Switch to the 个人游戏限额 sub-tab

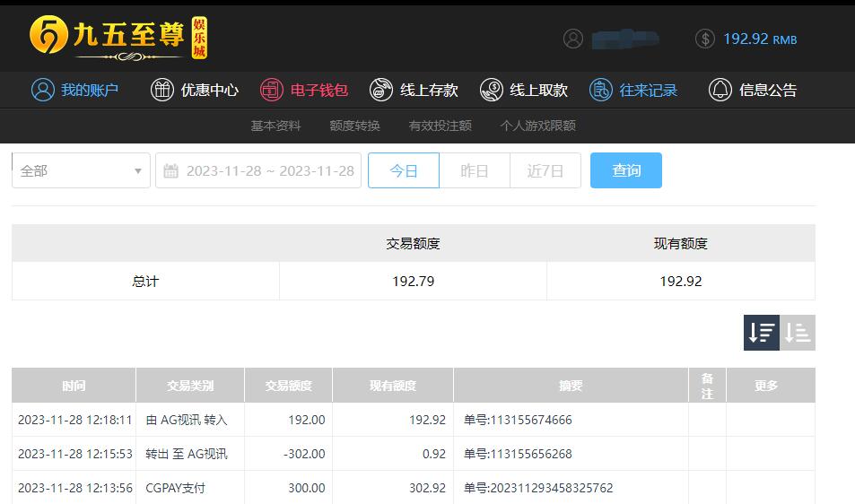pyautogui.click(x=538, y=126)
